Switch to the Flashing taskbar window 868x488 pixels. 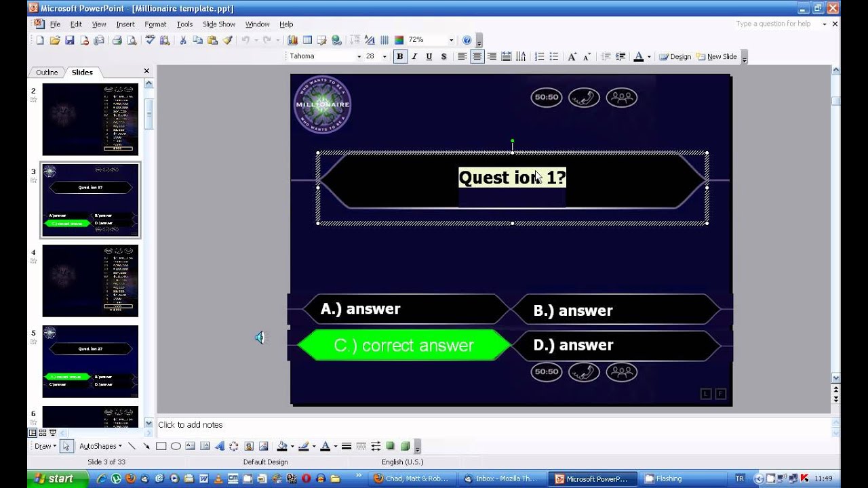tap(683, 479)
